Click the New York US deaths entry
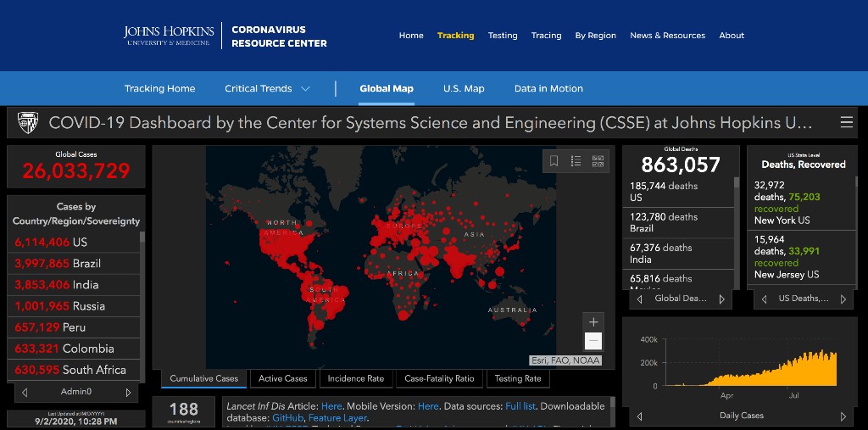This screenshot has width=868, height=430. pos(800,203)
